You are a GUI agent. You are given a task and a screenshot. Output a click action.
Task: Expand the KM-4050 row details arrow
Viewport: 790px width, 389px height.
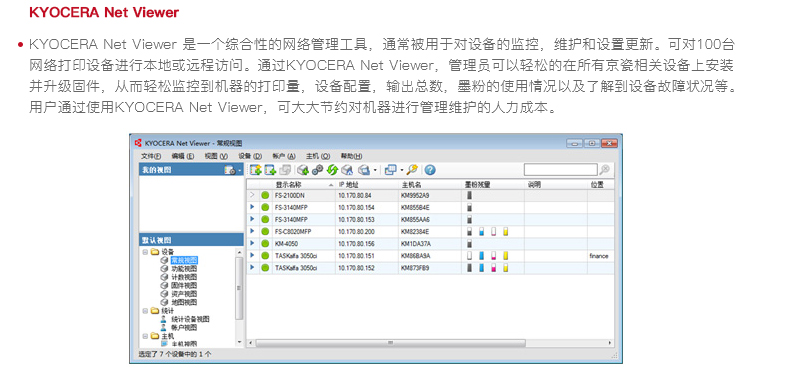[x=252, y=243]
